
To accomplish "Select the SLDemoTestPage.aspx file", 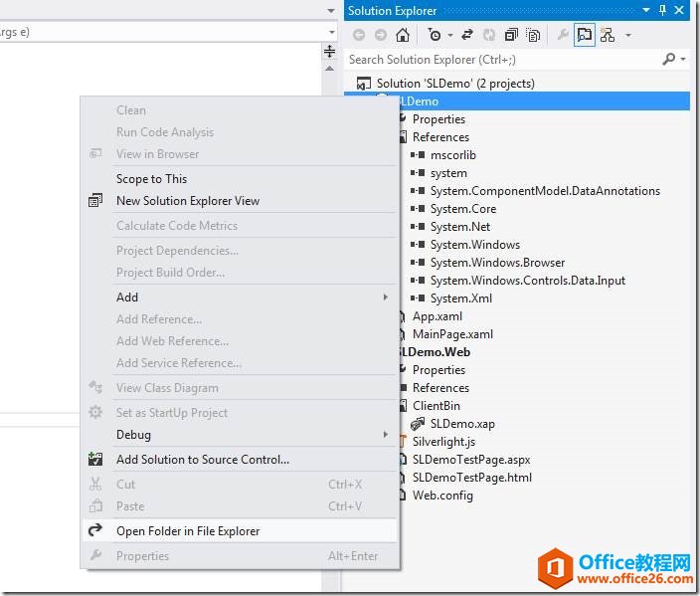I will (x=471, y=460).
